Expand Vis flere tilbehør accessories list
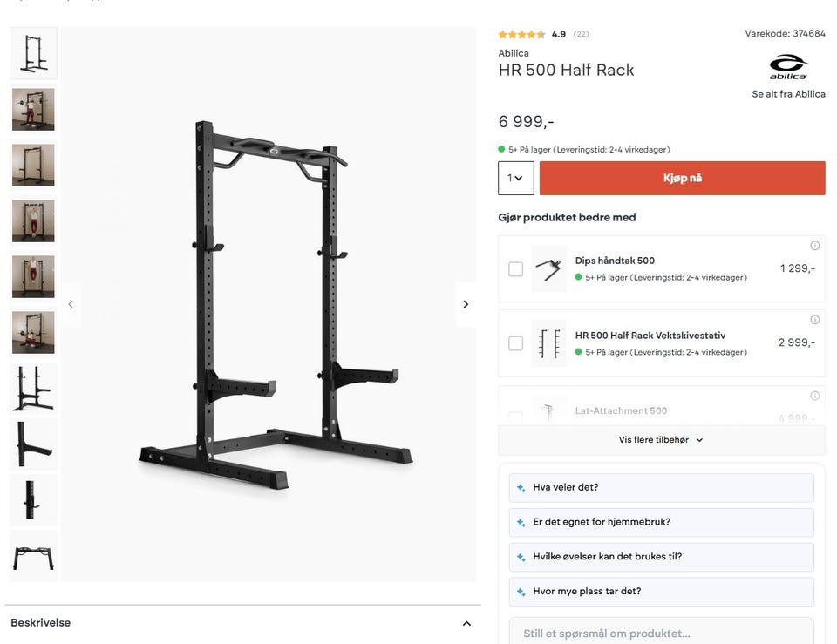 coord(662,440)
